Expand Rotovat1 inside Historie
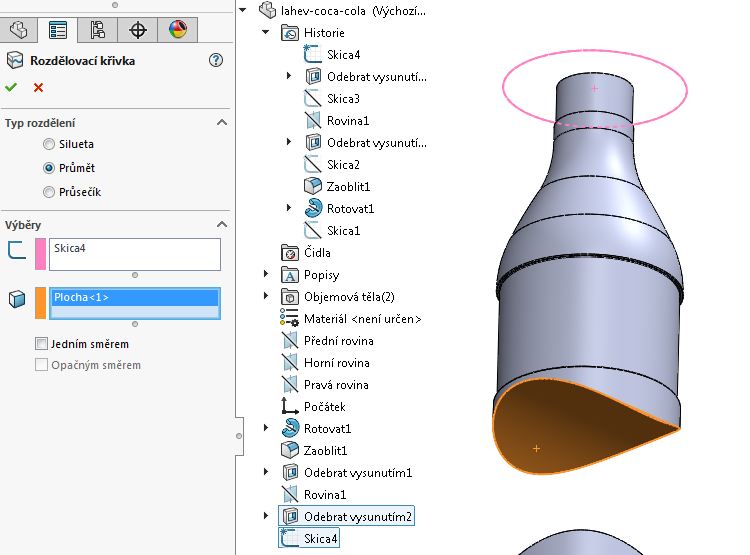 click(289, 208)
